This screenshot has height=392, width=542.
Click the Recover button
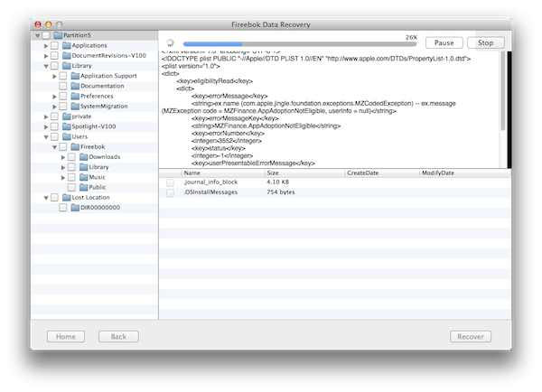[471, 337]
